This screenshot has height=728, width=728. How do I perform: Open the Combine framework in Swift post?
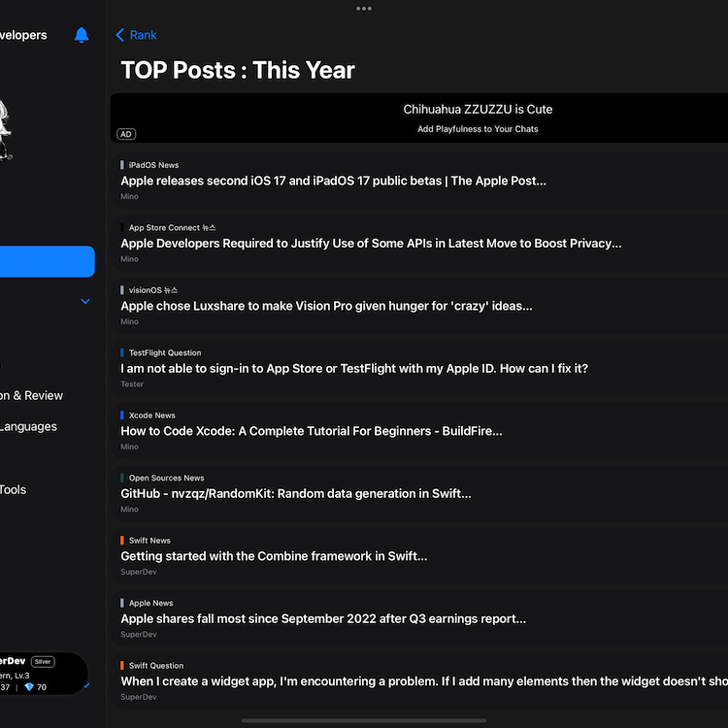pyautogui.click(x=274, y=556)
